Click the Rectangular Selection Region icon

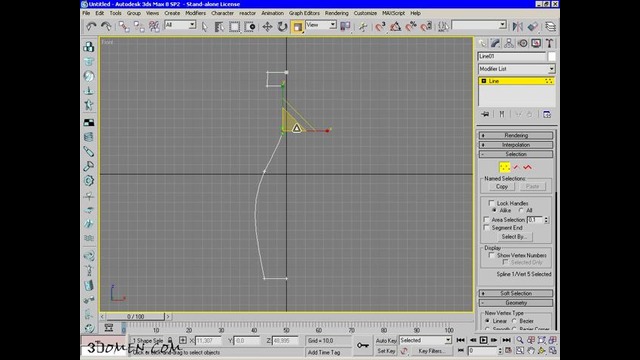tap(234, 27)
